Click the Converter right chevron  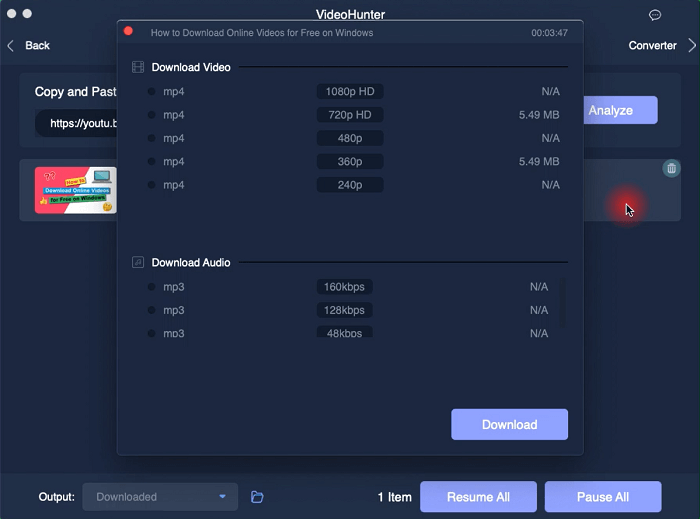pyautogui.click(x=692, y=46)
